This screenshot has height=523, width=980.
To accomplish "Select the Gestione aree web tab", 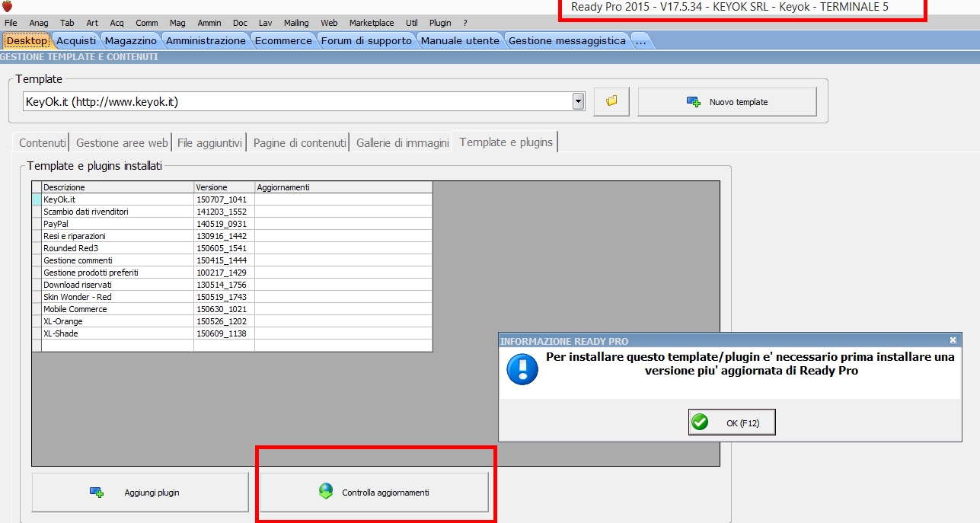I will pyautogui.click(x=122, y=142).
